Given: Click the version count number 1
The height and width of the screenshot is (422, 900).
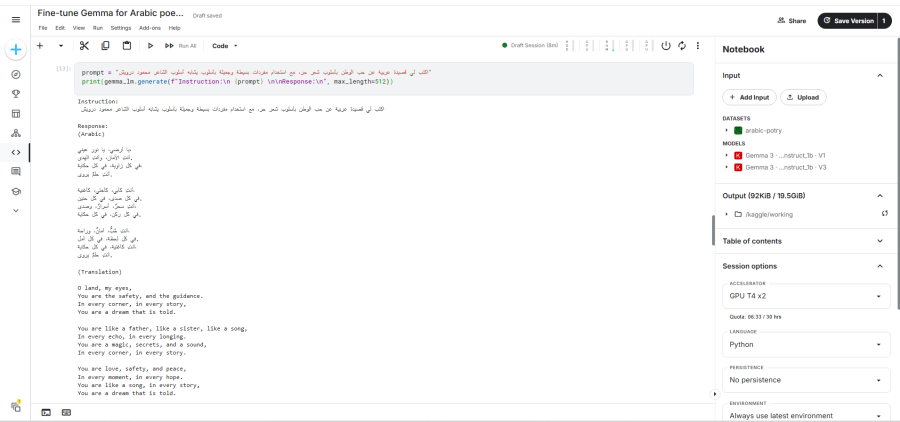Looking at the screenshot, I should click(885, 21).
